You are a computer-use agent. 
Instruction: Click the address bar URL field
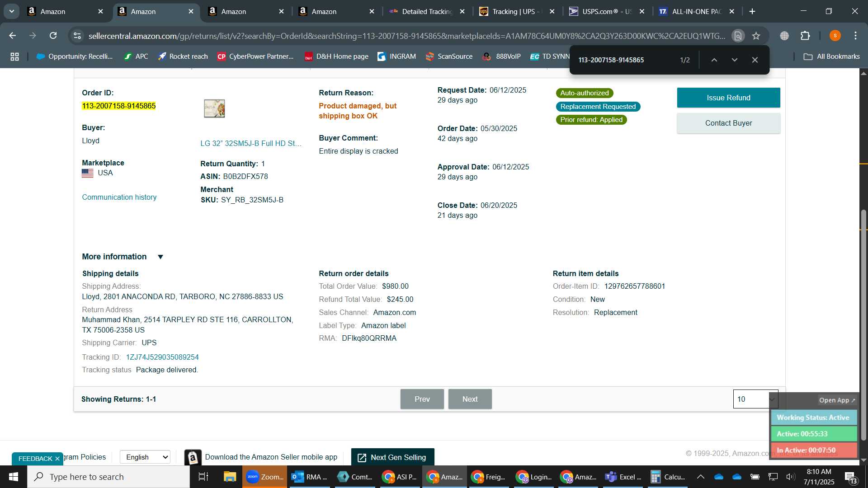[407, 36]
